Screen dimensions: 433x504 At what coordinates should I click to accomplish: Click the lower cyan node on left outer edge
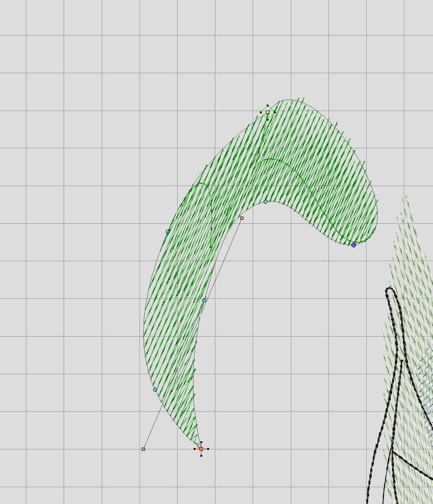pos(155,389)
